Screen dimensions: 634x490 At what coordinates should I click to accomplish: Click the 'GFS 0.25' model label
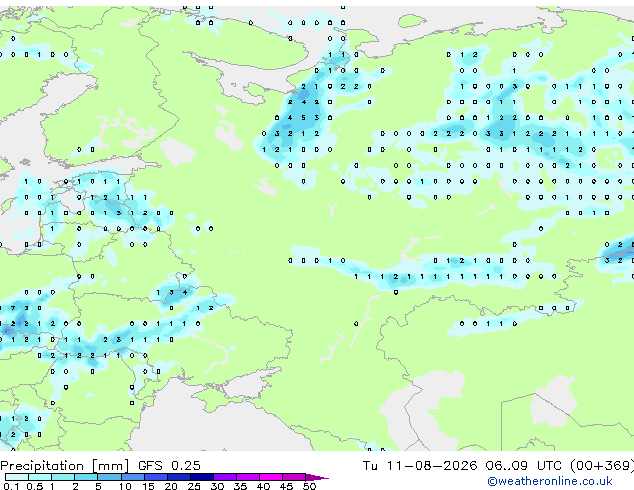pyautogui.click(x=169, y=466)
